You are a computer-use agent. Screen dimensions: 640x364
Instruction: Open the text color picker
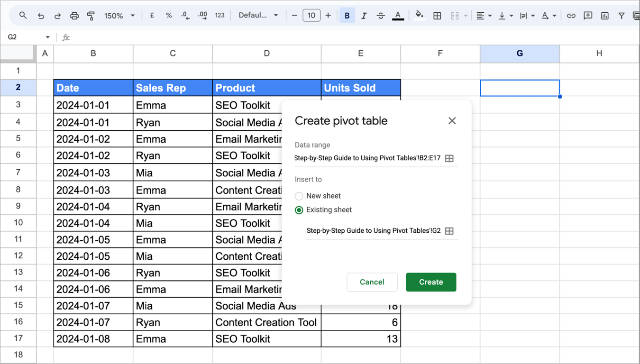[398, 16]
